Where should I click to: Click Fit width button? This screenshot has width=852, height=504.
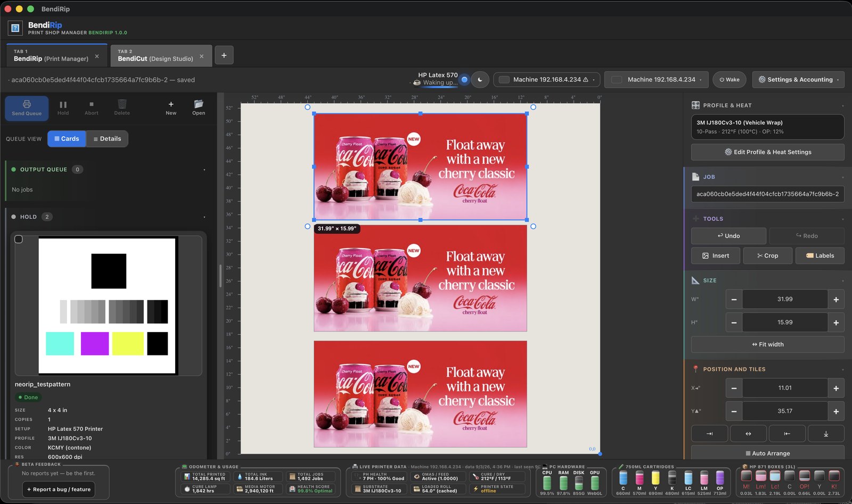pos(767,344)
